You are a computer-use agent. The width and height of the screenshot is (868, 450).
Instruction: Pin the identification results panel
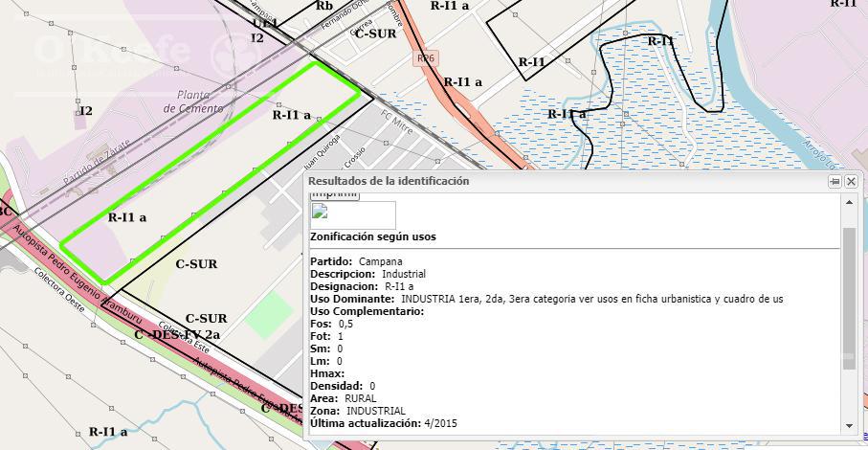(x=835, y=181)
